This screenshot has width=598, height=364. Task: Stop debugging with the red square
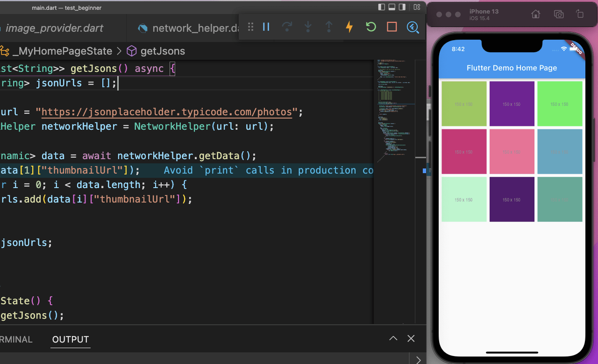click(x=392, y=27)
